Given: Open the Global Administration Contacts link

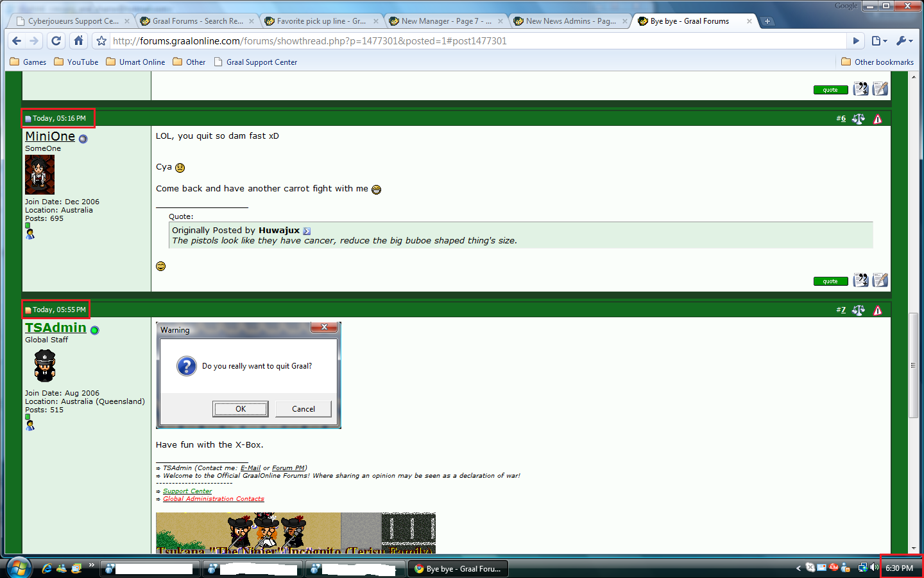Looking at the screenshot, I should tap(213, 499).
